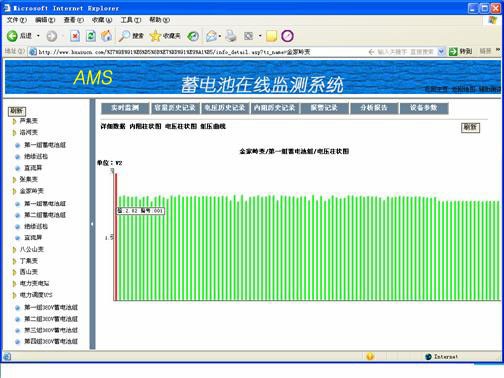Expand the 金家岭变 tree node arrow

coord(14,191)
